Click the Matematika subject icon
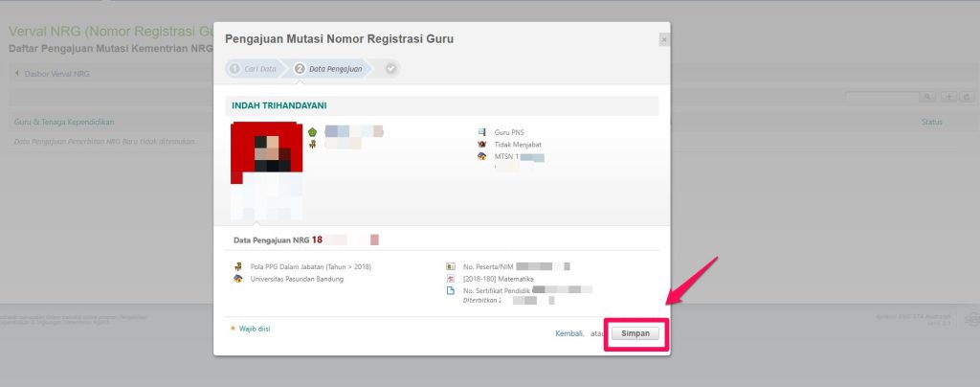 point(451,279)
